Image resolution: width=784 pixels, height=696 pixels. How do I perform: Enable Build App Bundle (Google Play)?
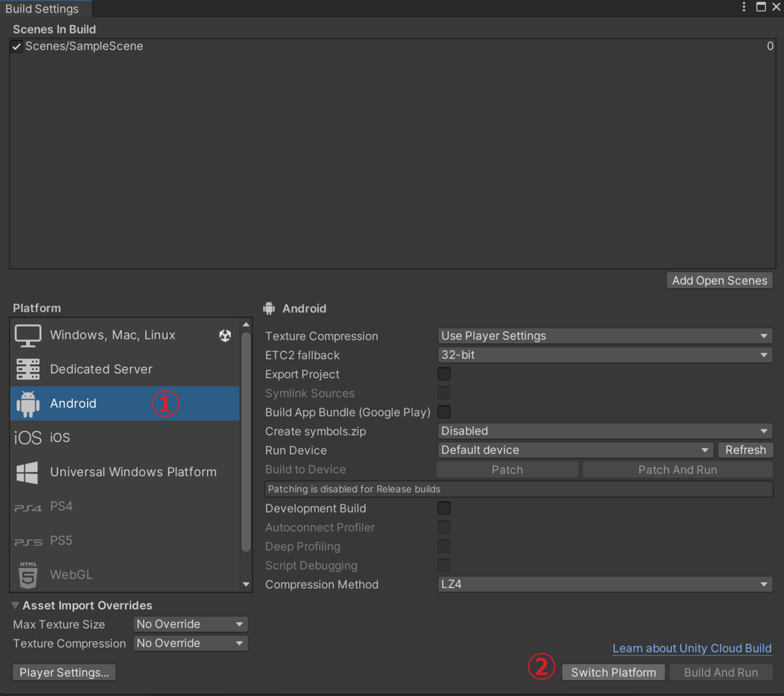(x=444, y=412)
